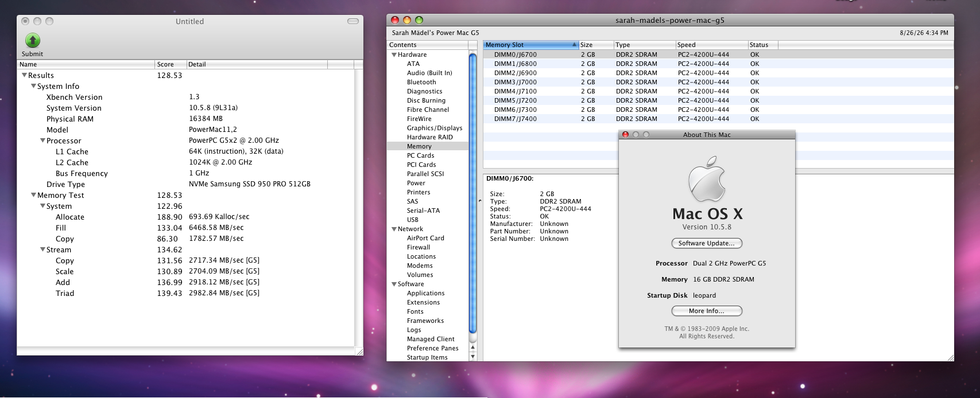Select Hardware RAID in the Contents list
This screenshot has width=980, height=398.
pos(429,137)
